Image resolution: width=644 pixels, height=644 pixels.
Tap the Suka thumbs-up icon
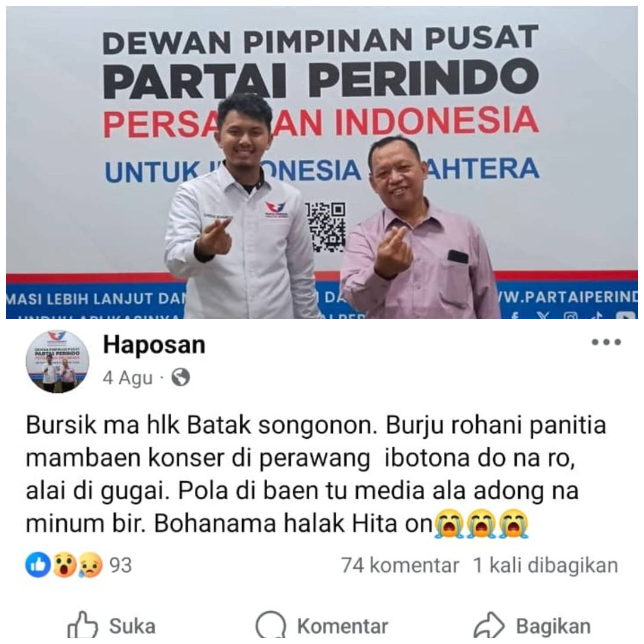coord(82,626)
